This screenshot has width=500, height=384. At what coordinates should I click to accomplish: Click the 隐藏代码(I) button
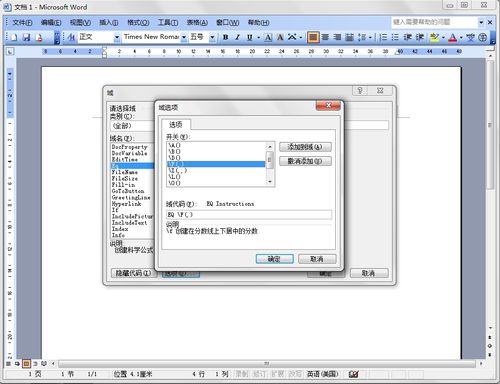133,273
